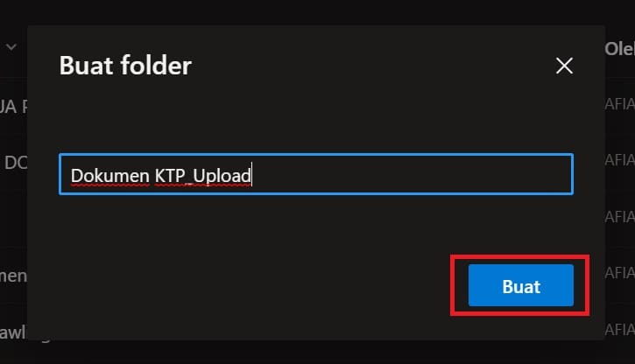Screen dimensions: 635x364
Task: Select last AFIA entry at the bottom
Action: 619,330
